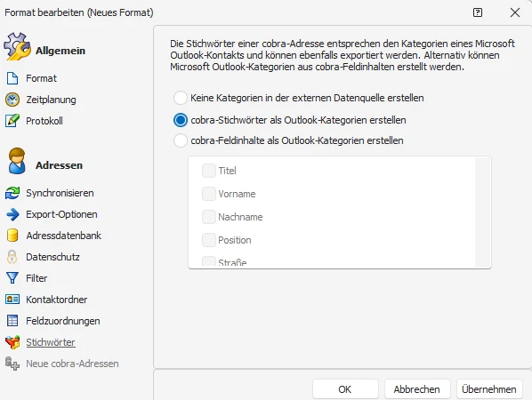Tick the Vorname checkbox
Screen dimensions: 532x400
[209, 194]
